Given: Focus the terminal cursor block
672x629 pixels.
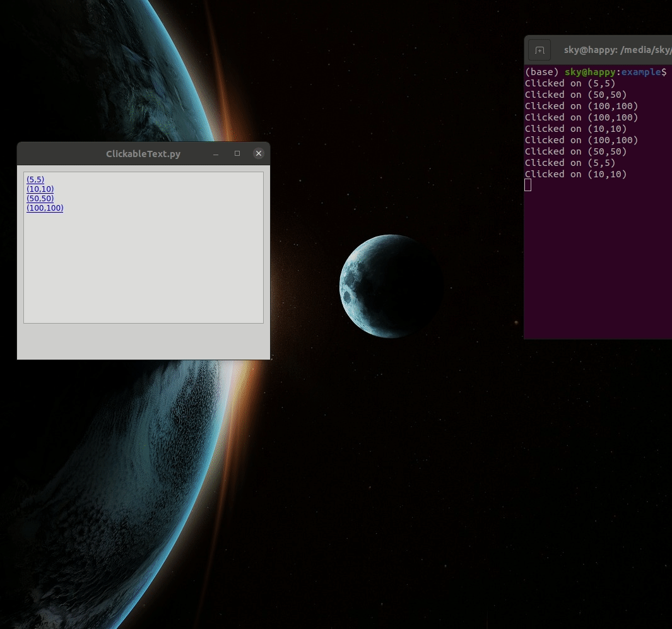Looking at the screenshot, I should tap(528, 185).
